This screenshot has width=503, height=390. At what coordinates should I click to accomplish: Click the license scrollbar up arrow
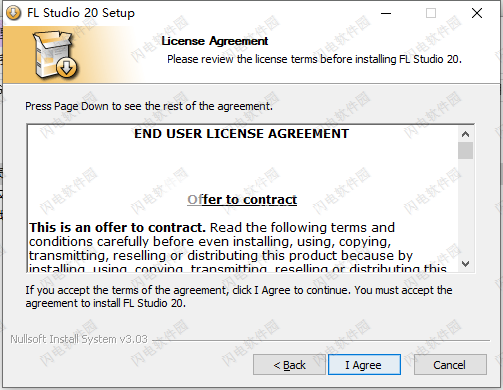pyautogui.click(x=465, y=134)
